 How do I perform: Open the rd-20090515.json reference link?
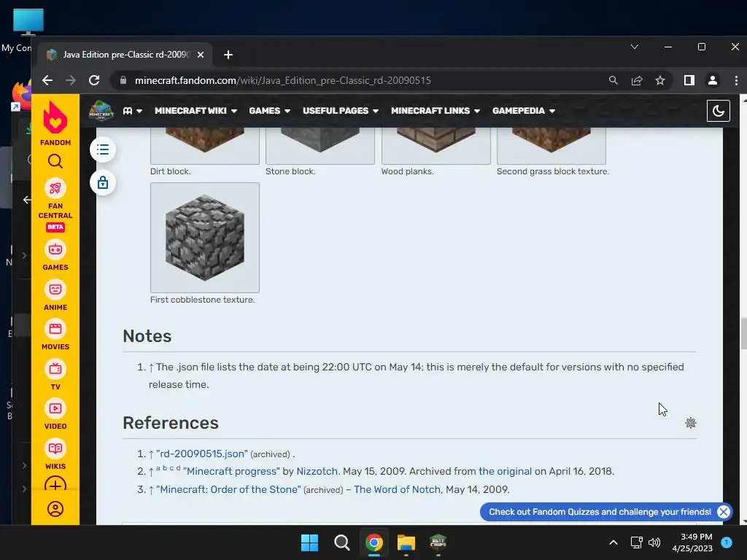[x=201, y=454]
